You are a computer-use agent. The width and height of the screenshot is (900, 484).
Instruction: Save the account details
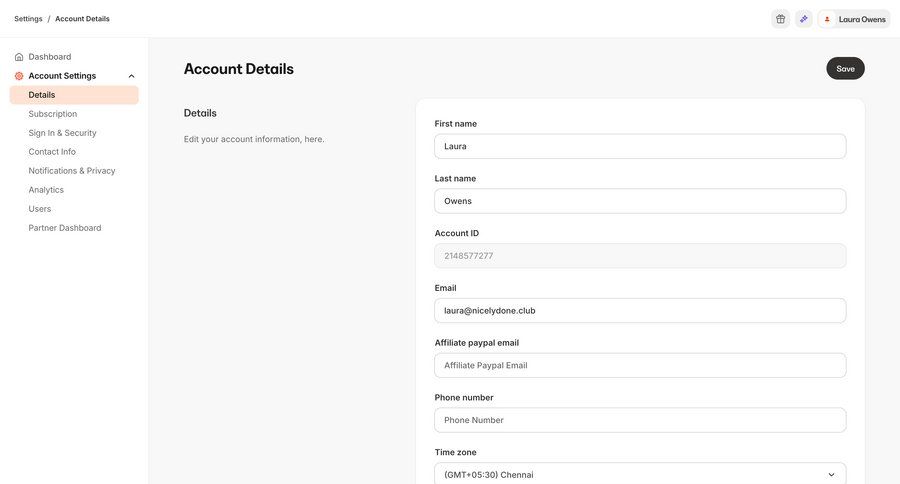tap(845, 68)
